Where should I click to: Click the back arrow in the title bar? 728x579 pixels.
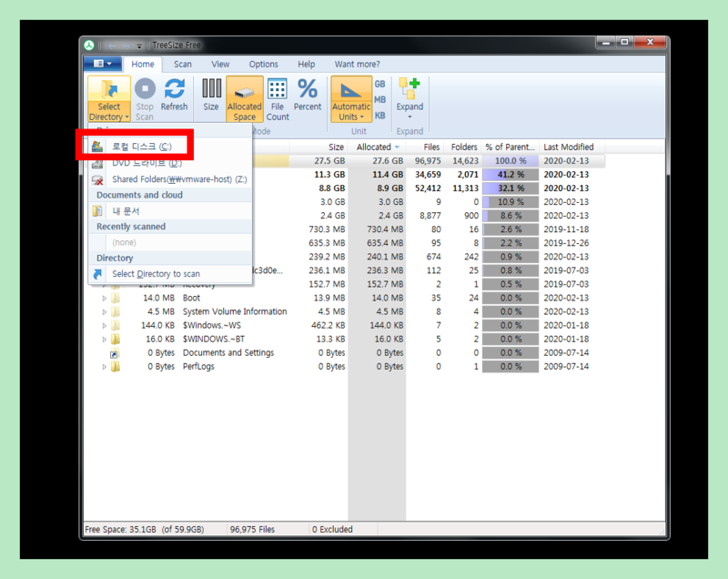pos(112,46)
